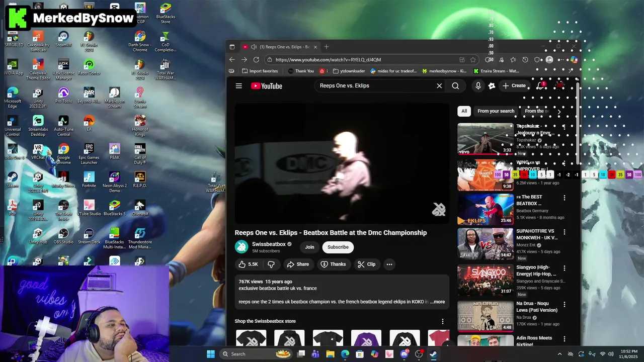Viewport: 644px width, 362px height.
Task: Open more actions ellipsis beside Clip
Action: pyautogui.click(x=389, y=264)
